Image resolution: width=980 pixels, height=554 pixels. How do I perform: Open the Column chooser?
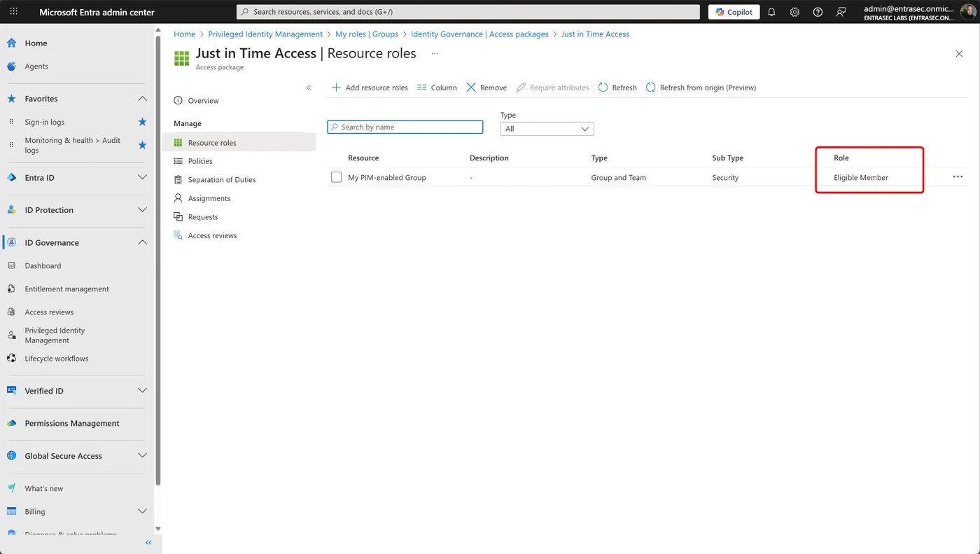click(x=437, y=88)
